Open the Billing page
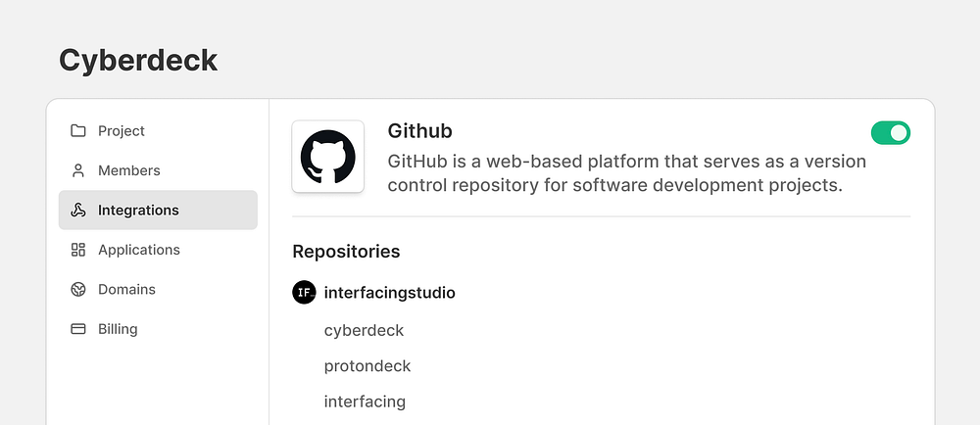 point(118,329)
